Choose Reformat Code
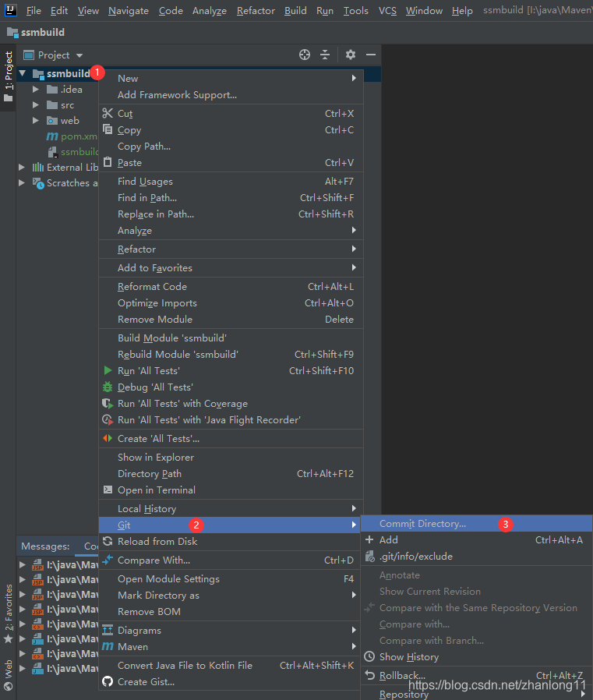593x700 pixels. pos(231,287)
